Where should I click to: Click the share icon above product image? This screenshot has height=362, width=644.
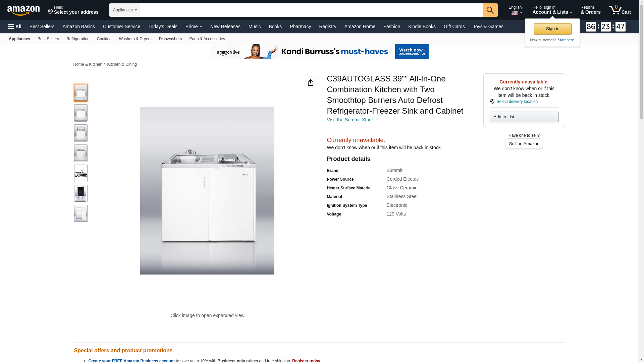[x=311, y=82]
